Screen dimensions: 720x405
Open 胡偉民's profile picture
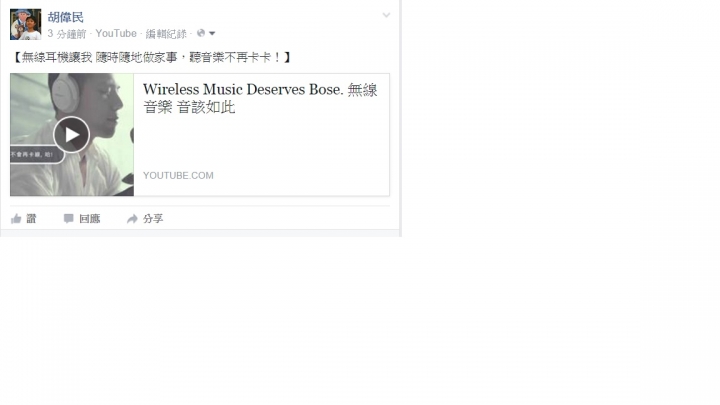tap(26, 24)
